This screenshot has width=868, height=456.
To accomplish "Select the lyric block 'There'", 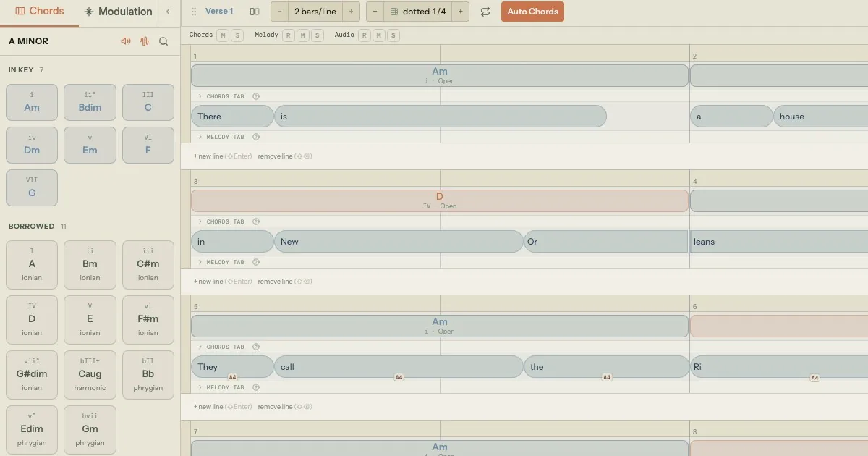I will 232,117.
